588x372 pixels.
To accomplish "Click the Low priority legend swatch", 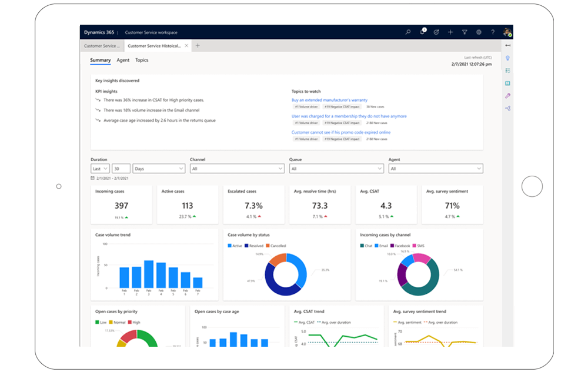I will (97, 322).
